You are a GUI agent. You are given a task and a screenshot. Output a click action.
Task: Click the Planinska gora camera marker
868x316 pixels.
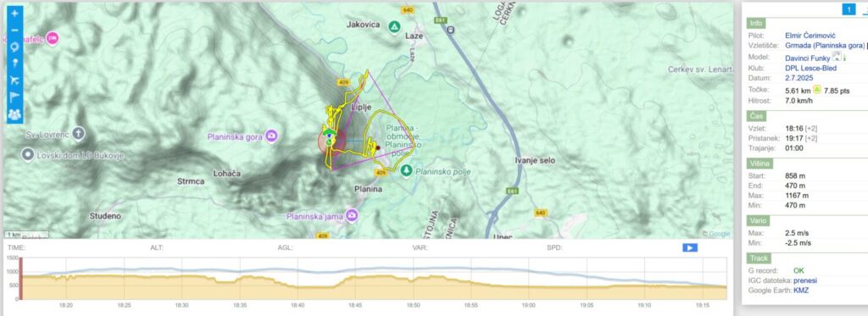(x=271, y=136)
